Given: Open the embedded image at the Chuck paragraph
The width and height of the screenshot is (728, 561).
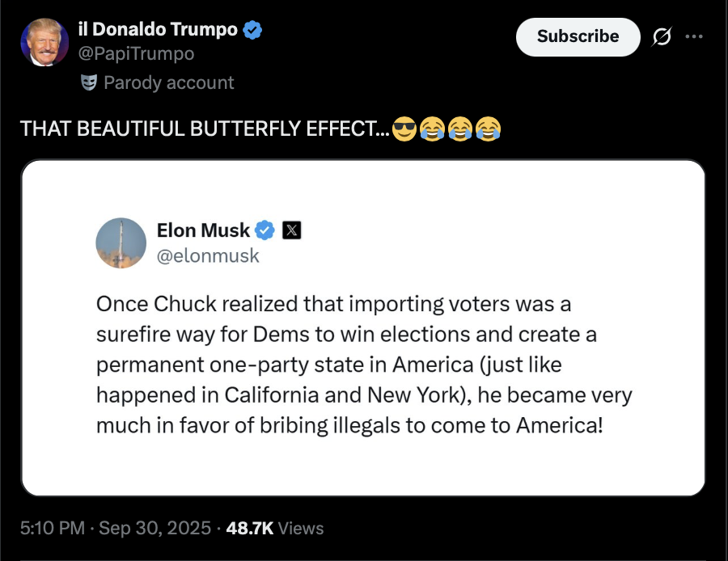Looking at the screenshot, I should click(x=362, y=364).
